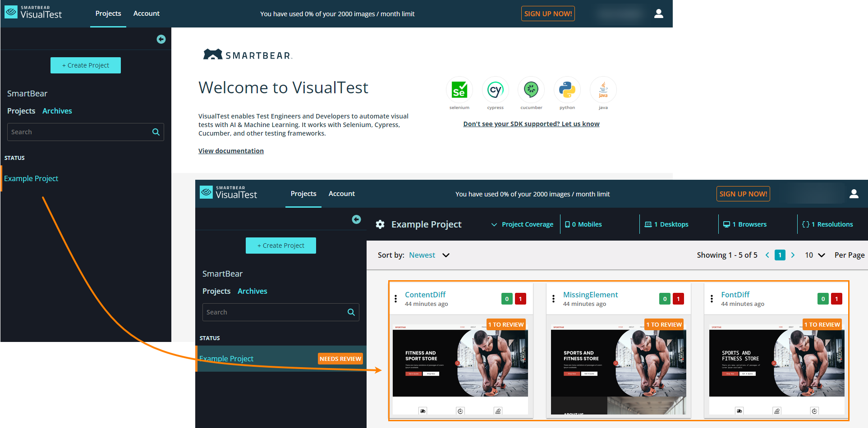This screenshot has height=428, width=868.
Task: Click FontDiff green passed count badge
Action: [823, 299]
